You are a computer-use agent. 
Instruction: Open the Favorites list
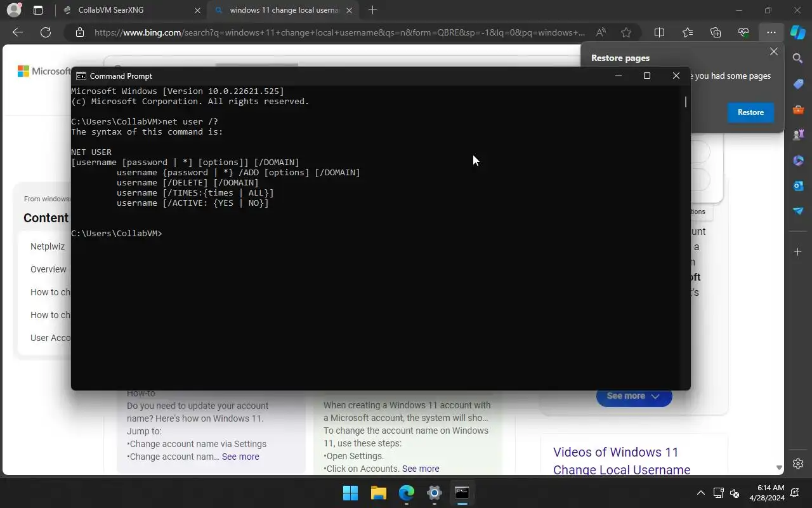click(688, 32)
